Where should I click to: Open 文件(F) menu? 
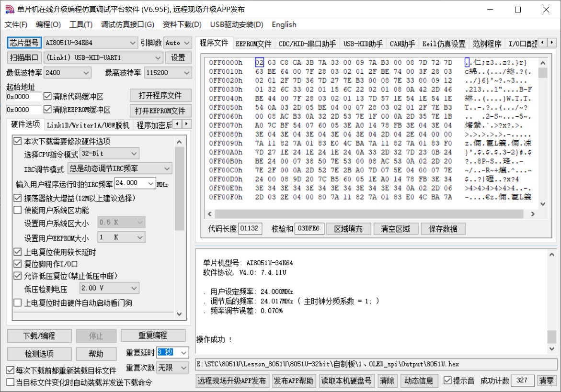point(16,24)
